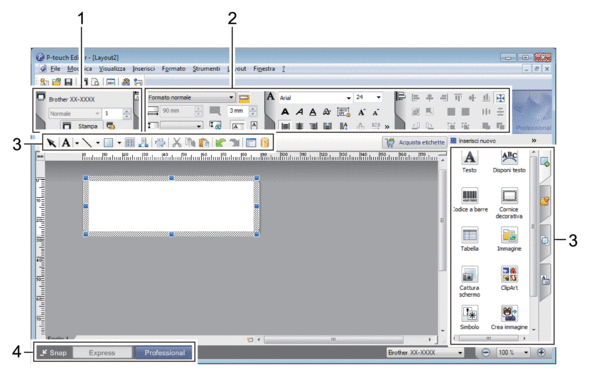The height and width of the screenshot is (368, 594).
Task: Click the Cut scissors icon
Action: pyautogui.click(x=176, y=143)
